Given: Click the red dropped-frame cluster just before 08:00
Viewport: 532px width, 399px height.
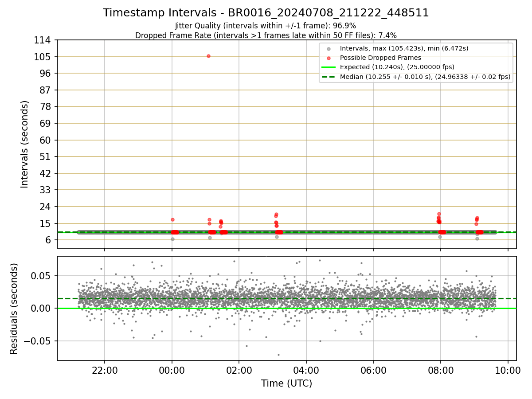Looking at the screenshot, I should pos(439,219).
